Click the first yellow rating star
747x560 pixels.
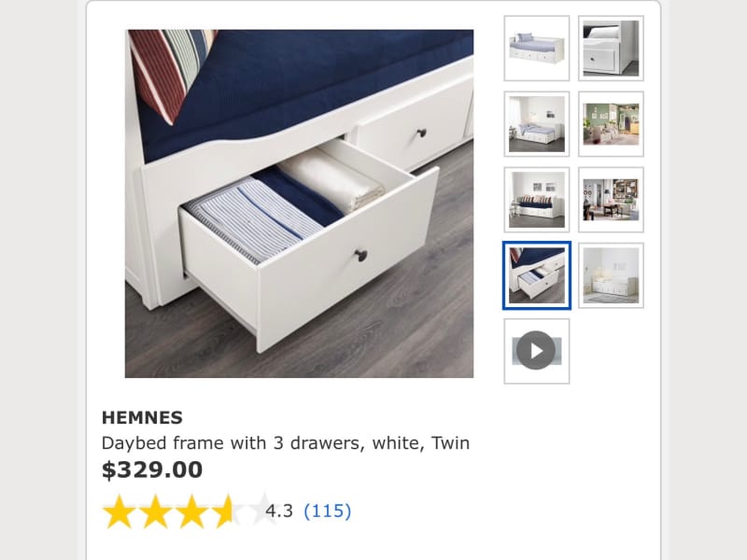(119, 511)
